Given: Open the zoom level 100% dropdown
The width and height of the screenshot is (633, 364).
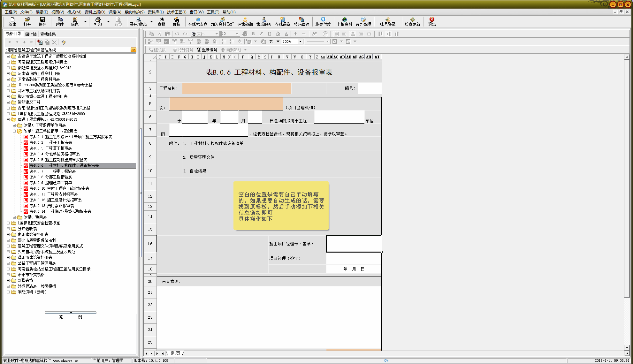Looking at the screenshot, I should 300,42.
